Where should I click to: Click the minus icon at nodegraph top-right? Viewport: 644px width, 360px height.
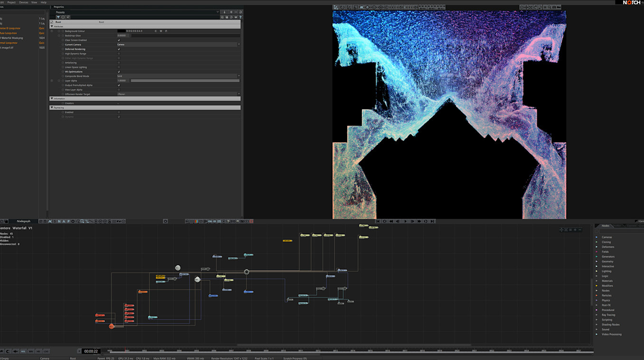coord(580,230)
